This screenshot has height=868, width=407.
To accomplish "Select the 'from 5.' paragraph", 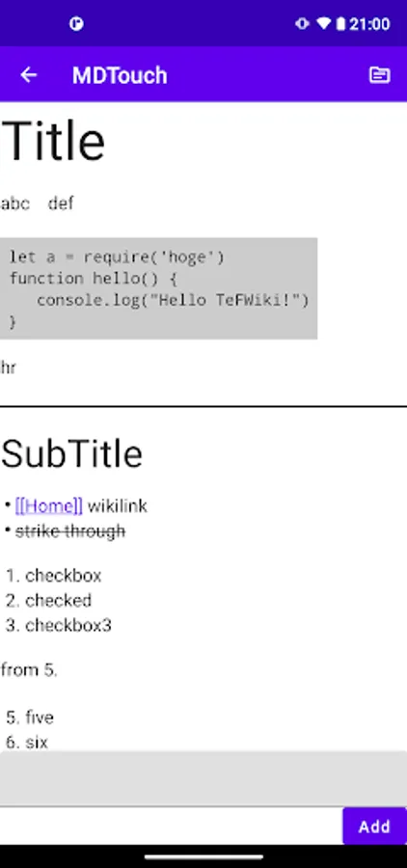I will [x=29, y=670].
